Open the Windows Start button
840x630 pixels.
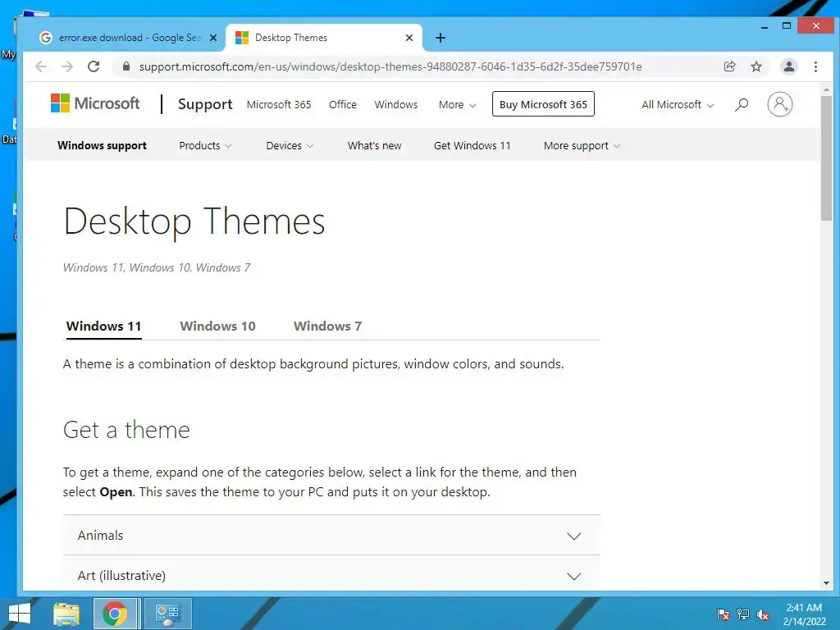click(20, 614)
